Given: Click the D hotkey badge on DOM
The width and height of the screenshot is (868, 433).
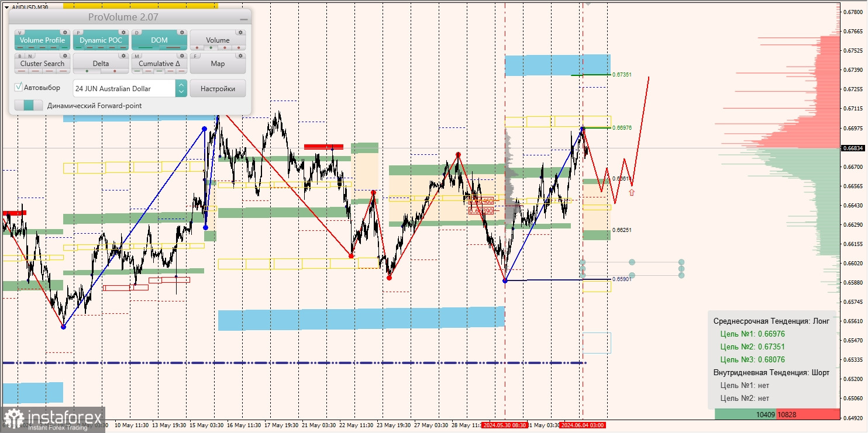Looking at the screenshot, I should 137,33.
